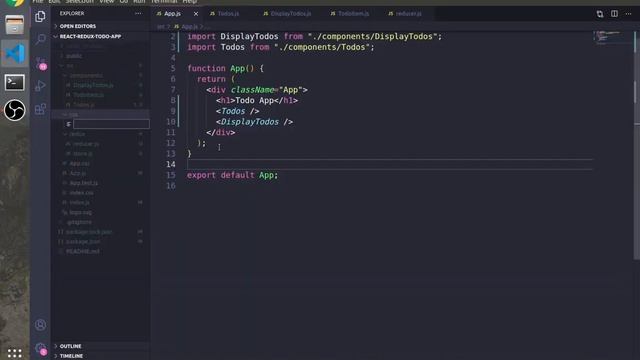Open the Run and Debug view
The height and width of the screenshot is (360, 640).
[x=40, y=86]
